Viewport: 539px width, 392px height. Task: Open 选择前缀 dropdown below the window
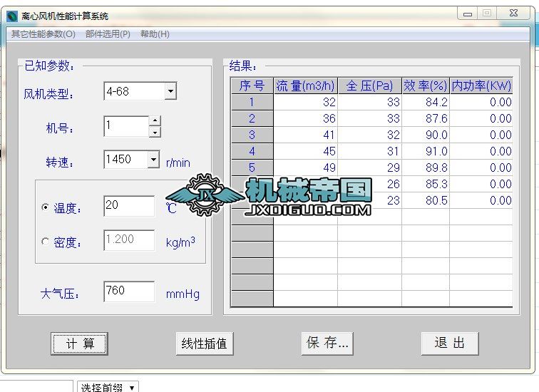tap(108, 387)
